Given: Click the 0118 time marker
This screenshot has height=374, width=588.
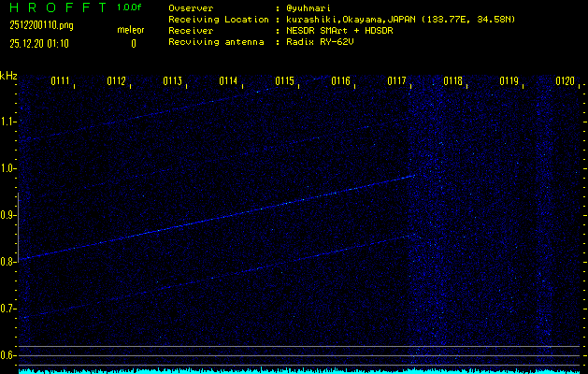Looking at the screenshot, I should [x=452, y=81].
